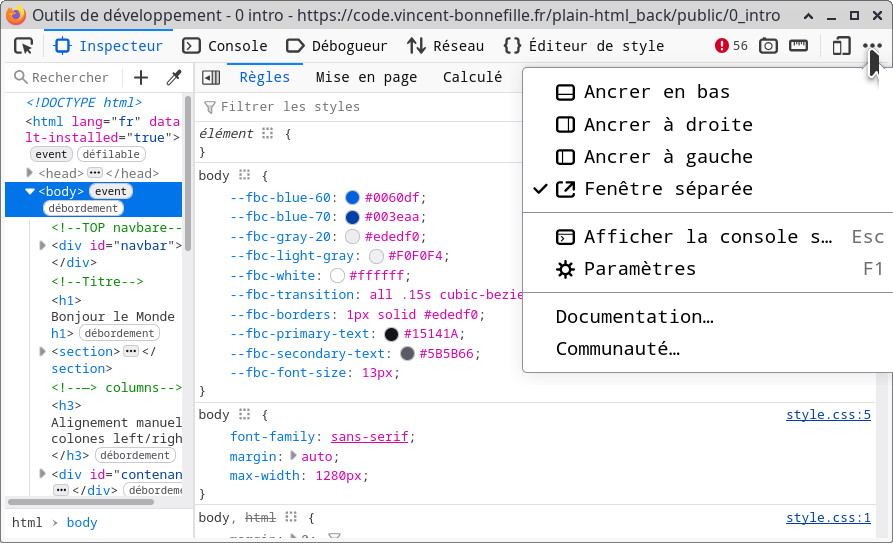The image size is (893, 543).
Task: Open Paramètres from the menu
Action: [x=639, y=269]
